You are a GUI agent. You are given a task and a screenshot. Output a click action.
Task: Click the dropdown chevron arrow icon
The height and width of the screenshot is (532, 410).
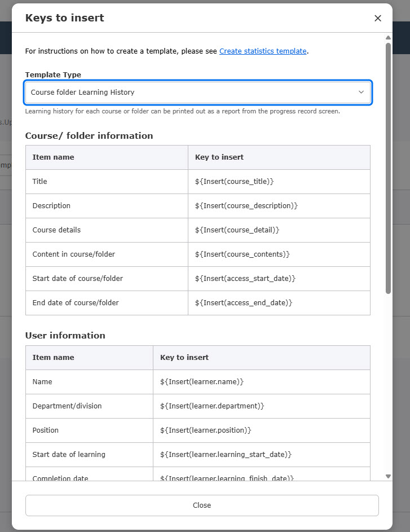point(361,92)
